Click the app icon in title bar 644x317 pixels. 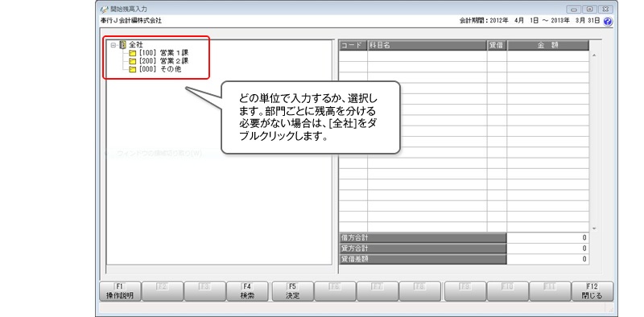pos(104,9)
